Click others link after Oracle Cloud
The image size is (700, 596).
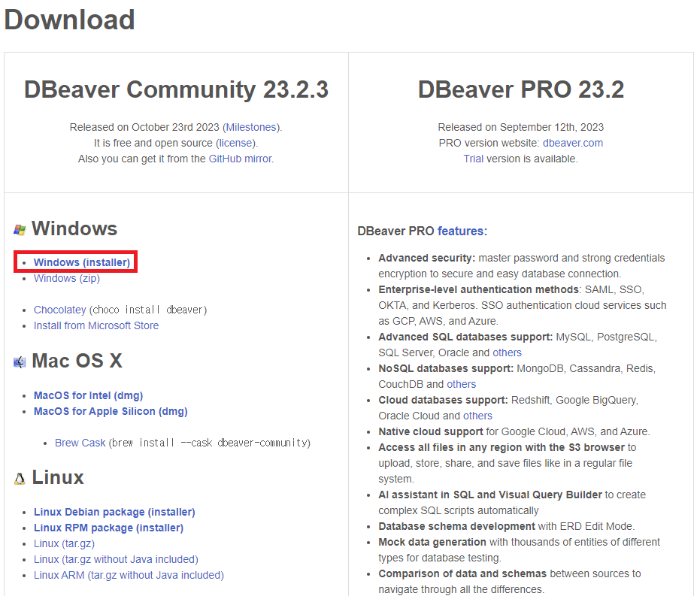[477, 416]
